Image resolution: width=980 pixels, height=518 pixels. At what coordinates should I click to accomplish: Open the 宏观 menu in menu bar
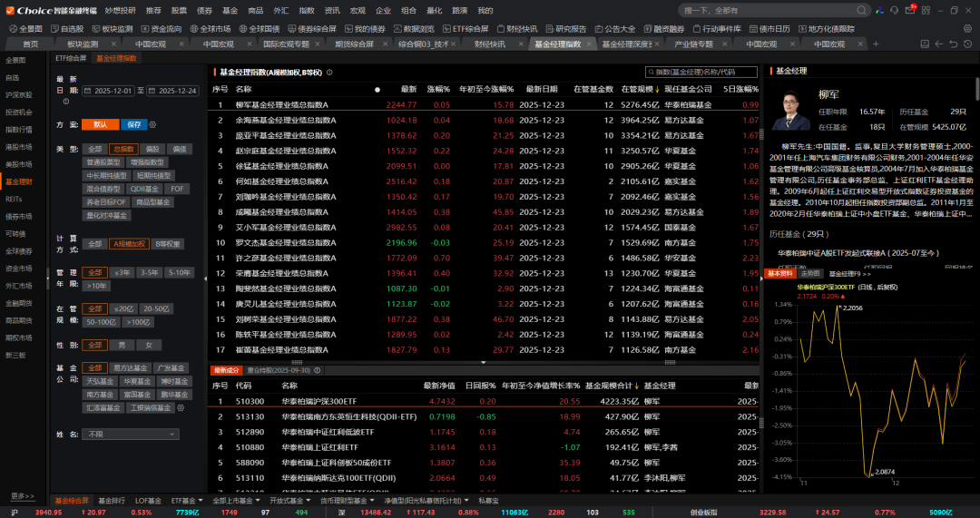pyautogui.click(x=358, y=11)
